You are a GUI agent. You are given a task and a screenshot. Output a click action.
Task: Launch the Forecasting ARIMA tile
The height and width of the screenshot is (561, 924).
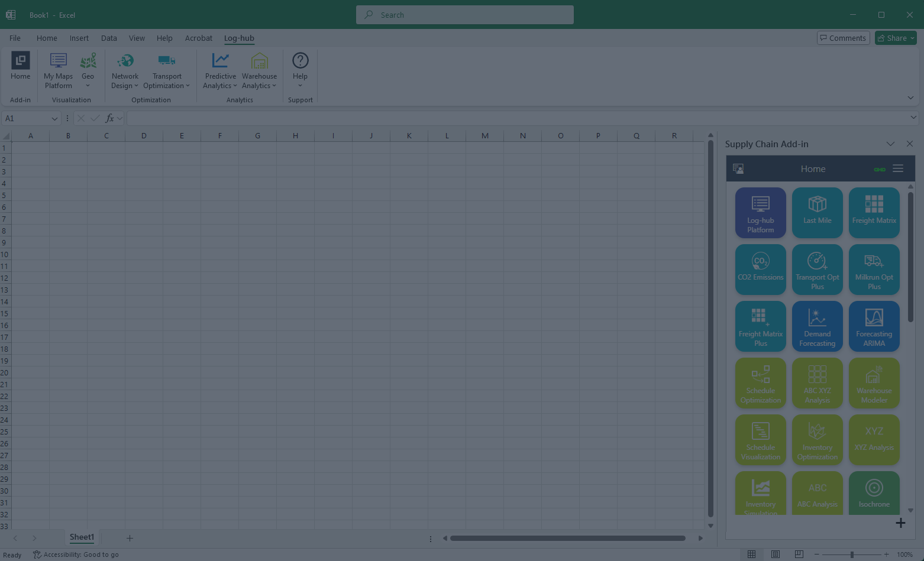pos(874,326)
